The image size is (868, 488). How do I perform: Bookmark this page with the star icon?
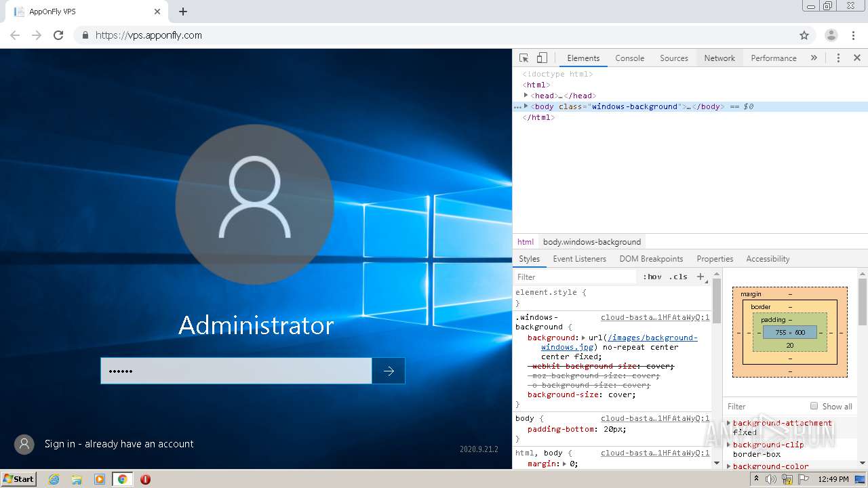pyautogui.click(x=804, y=35)
